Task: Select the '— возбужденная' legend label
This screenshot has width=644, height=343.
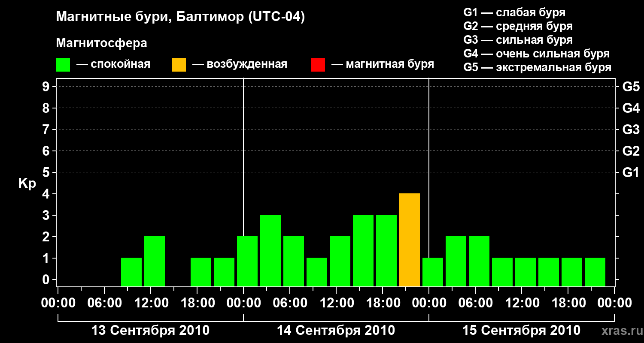Action: 240,64
